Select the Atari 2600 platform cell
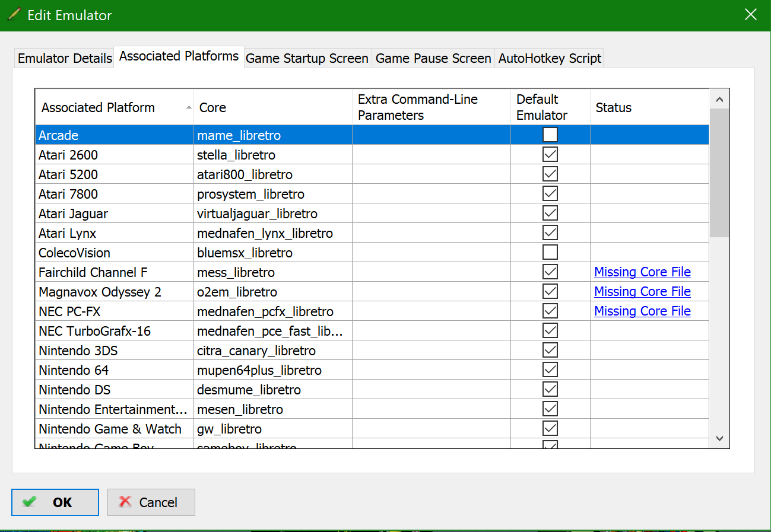771x532 pixels. click(115, 155)
